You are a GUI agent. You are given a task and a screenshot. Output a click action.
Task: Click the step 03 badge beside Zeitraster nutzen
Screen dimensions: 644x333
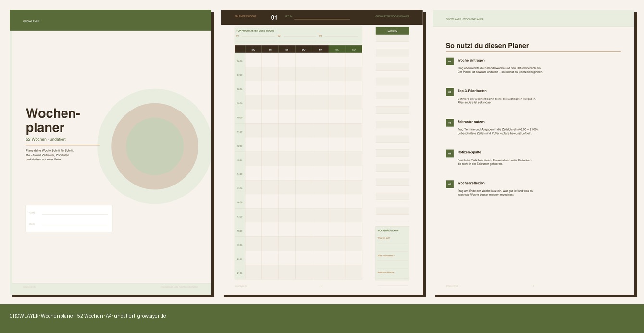[x=449, y=123]
